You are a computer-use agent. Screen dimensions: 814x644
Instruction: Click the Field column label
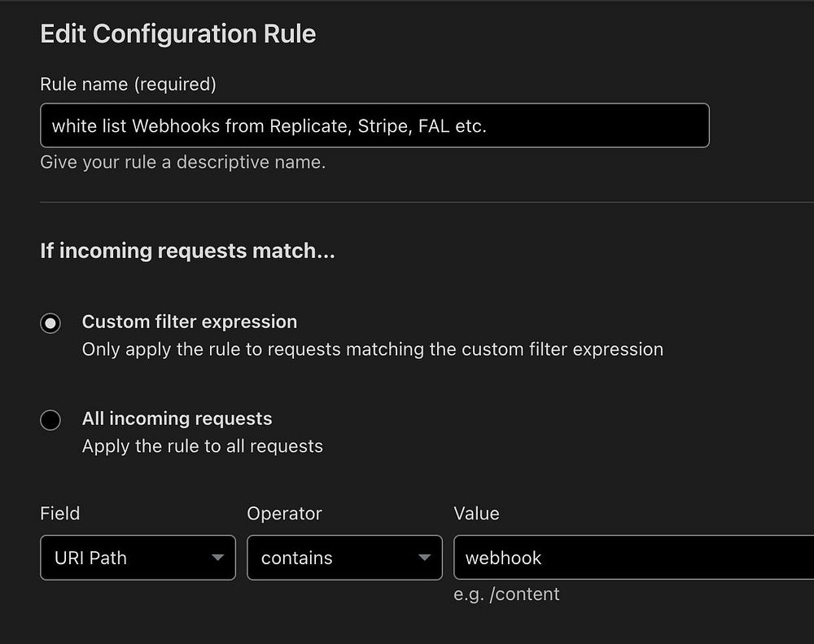(60, 514)
